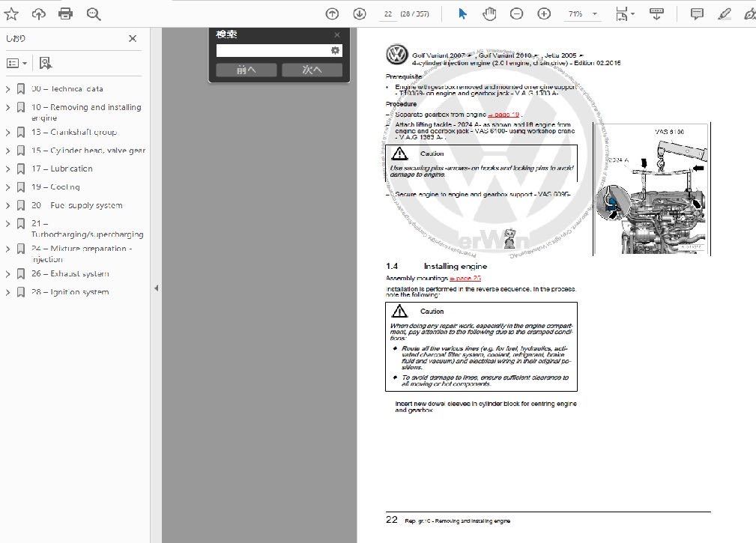Click the upload to cloud icon
The height and width of the screenshot is (543, 756).
tap(38, 14)
